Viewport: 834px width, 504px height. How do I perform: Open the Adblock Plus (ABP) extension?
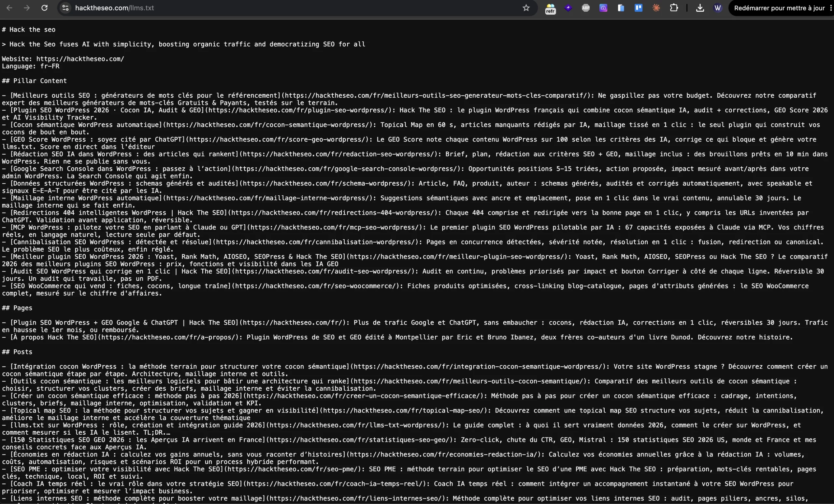585,8
